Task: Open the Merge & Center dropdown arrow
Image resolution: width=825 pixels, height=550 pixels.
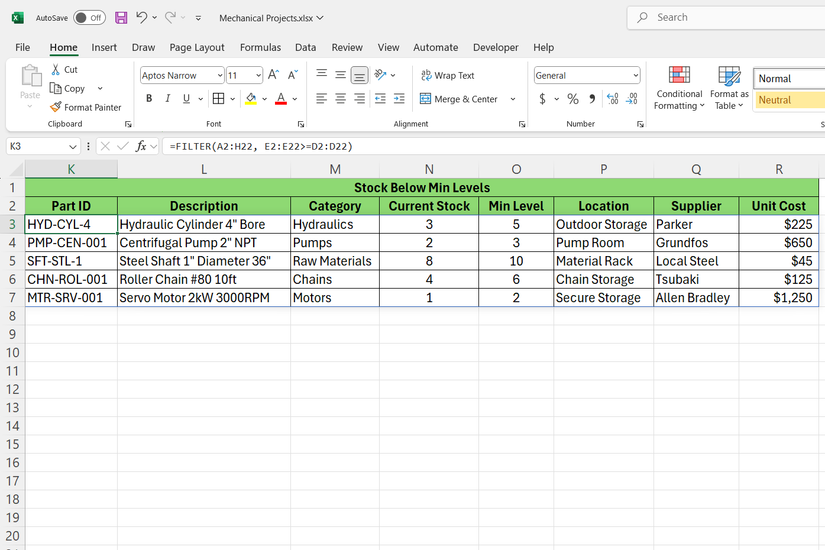Action: [513, 99]
